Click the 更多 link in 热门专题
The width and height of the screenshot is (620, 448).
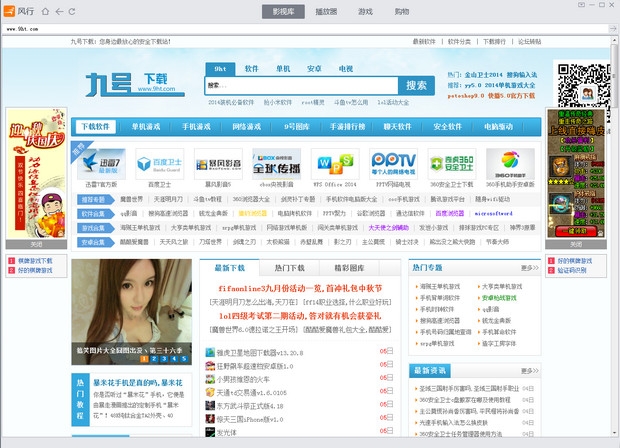tap(530, 268)
